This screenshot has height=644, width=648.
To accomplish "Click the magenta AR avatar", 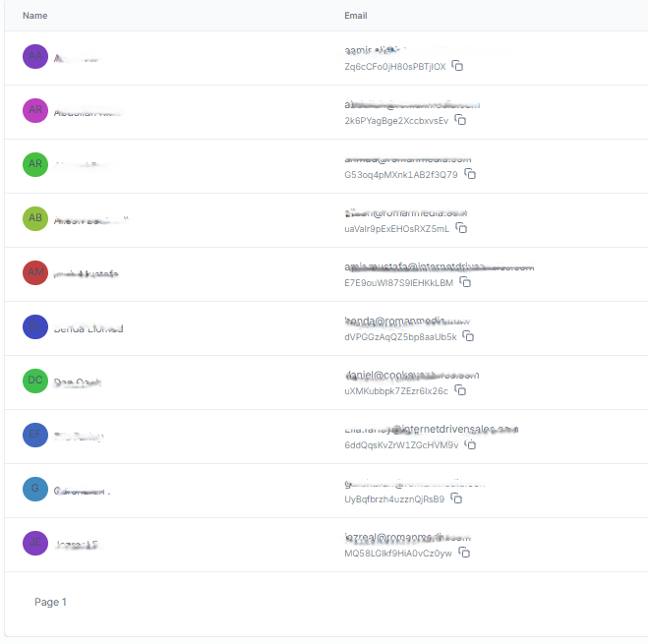I will point(35,110).
